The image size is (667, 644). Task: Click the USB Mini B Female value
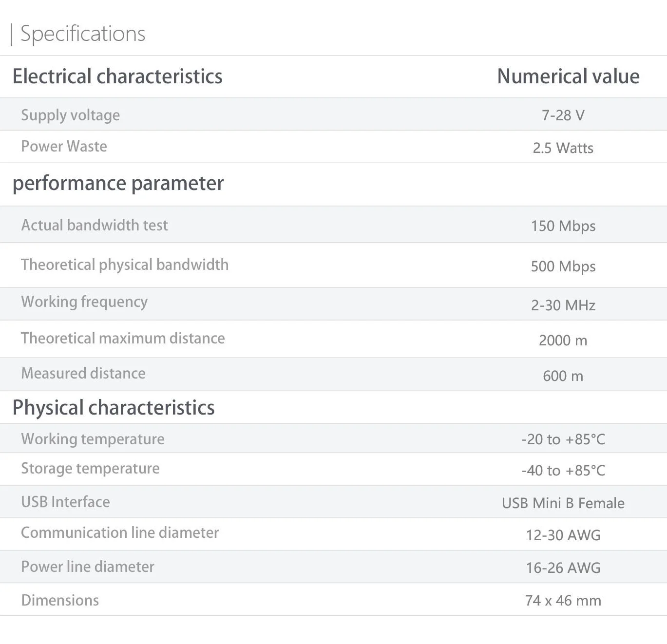coord(563,503)
